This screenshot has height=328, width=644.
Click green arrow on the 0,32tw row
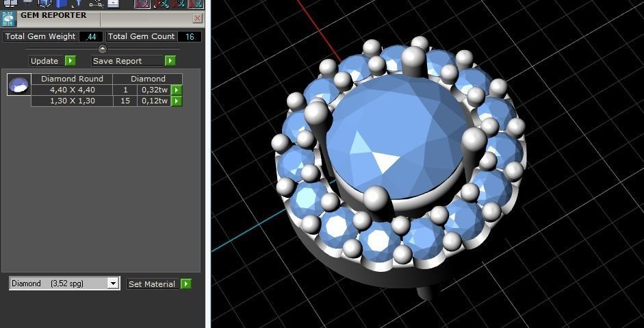click(x=177, y=90)
